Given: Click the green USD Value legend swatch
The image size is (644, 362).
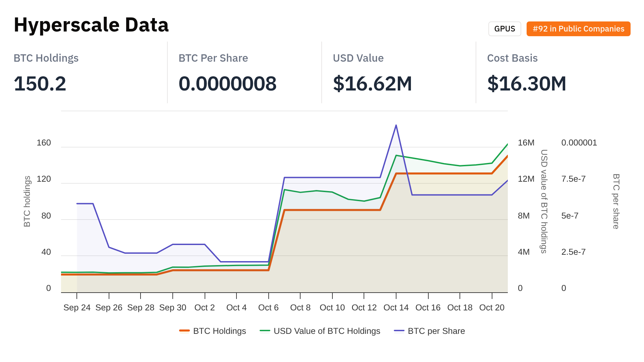Looking at the screenshot, I should 265,331.
